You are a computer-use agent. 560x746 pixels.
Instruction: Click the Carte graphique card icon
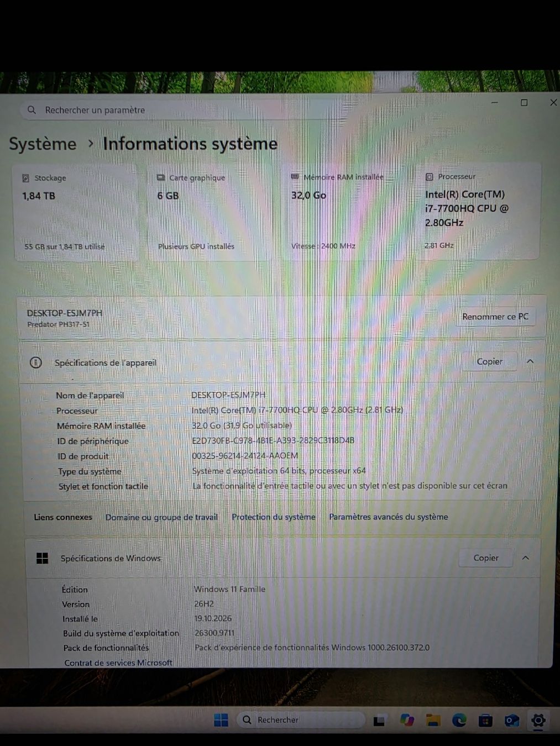[161, 177]
